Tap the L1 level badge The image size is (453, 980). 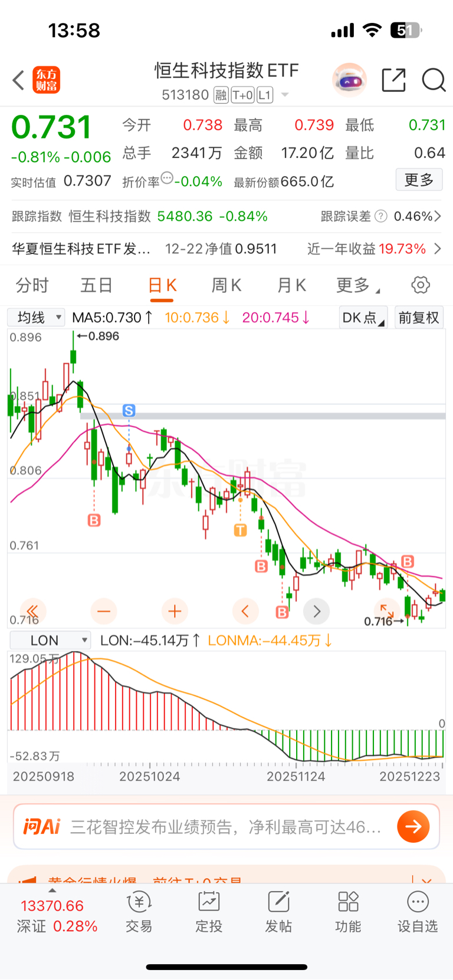coord(265,95)
